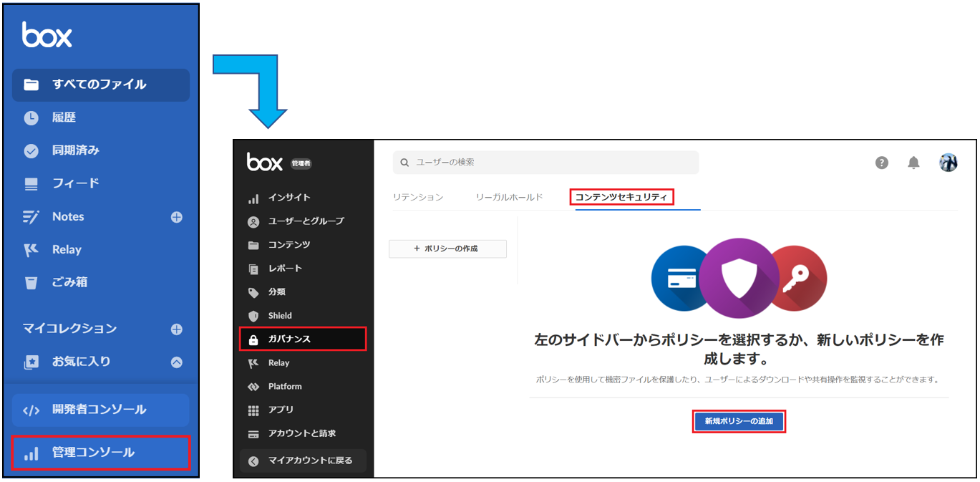This screenshot has width=980, height=482.
Task: Open Relay in the admin sidebar
Action: tap(278, 363)
